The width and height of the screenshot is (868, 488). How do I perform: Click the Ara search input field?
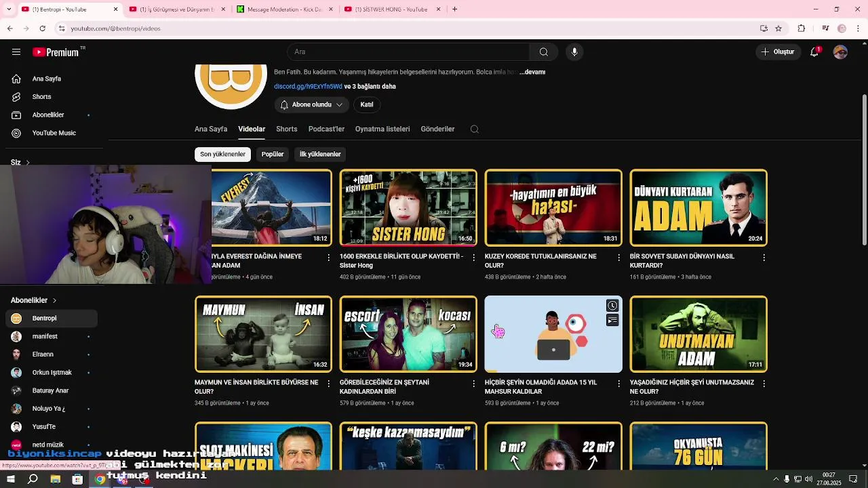(408, 52)
